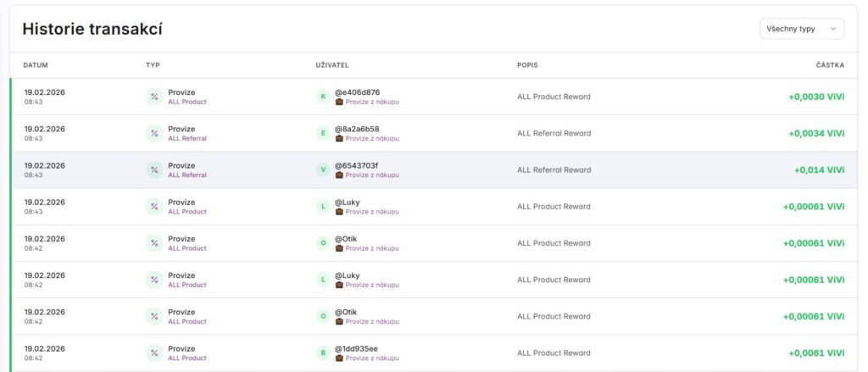Click the UŽIVATEL column header
This screenshot has width=868, height=372.
(332, 65)
